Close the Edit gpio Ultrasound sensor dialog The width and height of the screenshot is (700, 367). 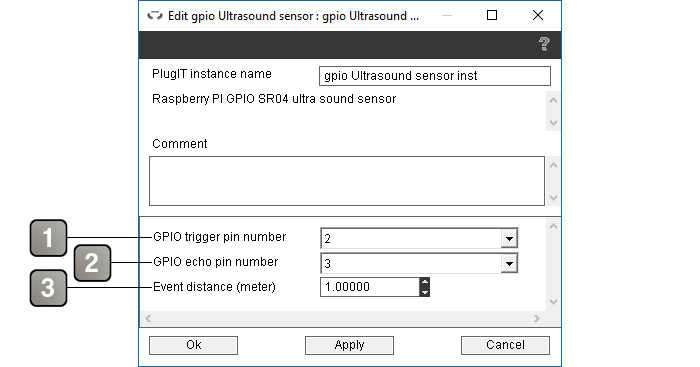point(538,15)
